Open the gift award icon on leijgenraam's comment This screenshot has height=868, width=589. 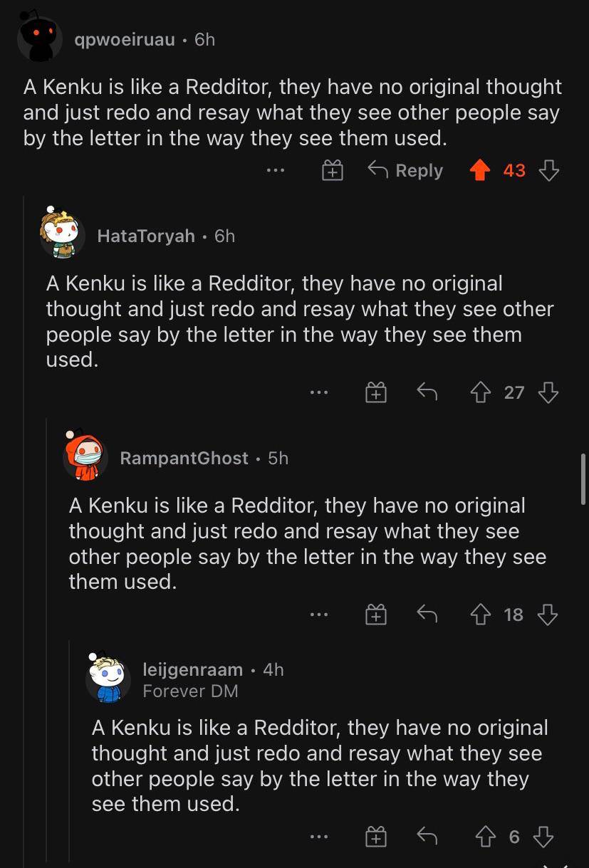tap(375, 837)
